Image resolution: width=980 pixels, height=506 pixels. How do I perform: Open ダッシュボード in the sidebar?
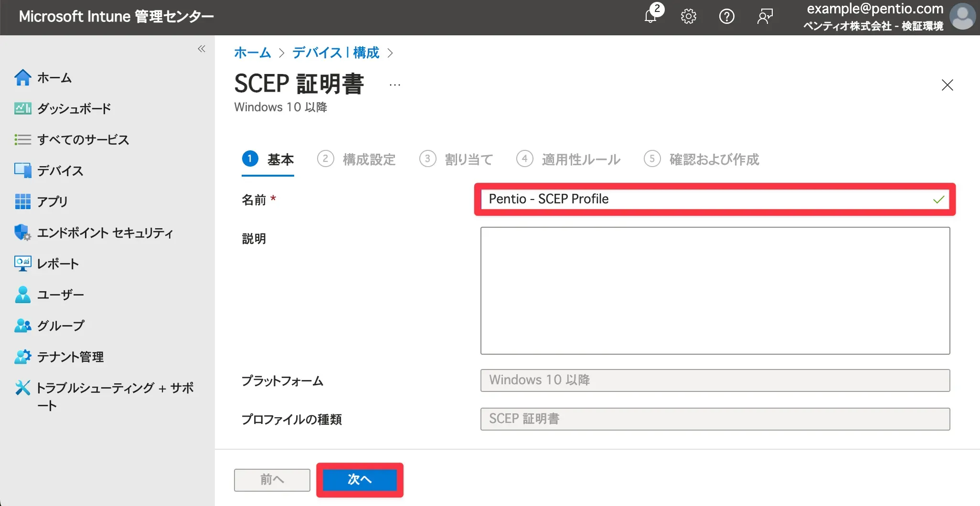click(74, 109)
